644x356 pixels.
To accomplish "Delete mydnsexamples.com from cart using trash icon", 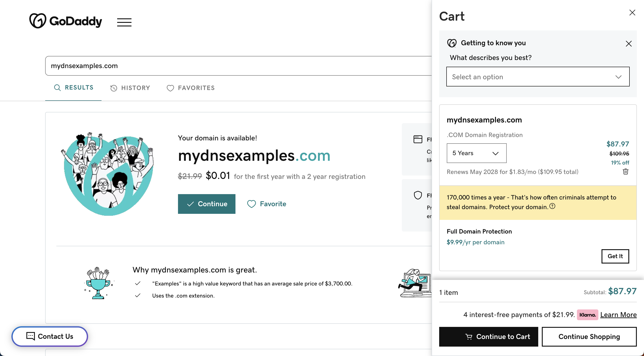I will pos(625,172).
